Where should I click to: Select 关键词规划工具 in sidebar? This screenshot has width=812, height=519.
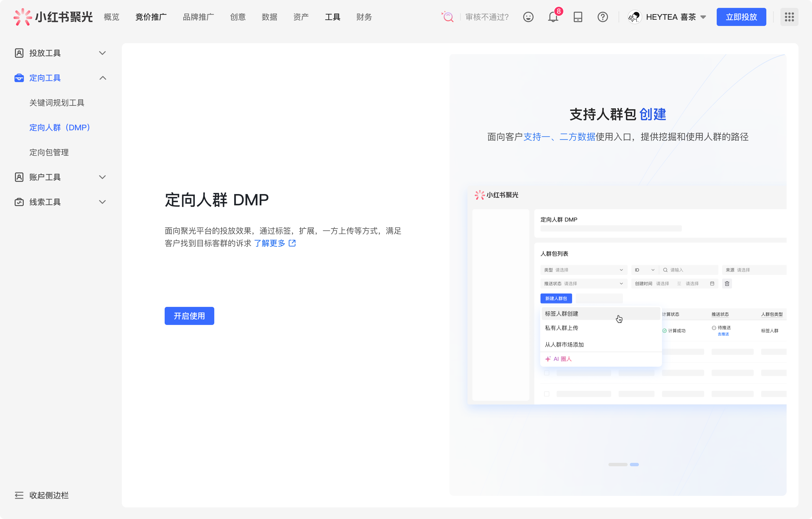(x=57, y=103)
